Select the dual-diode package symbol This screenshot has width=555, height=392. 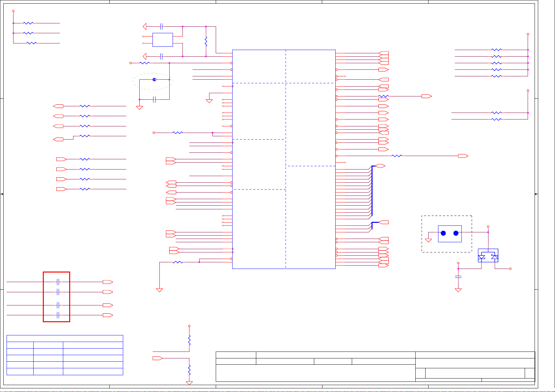click(x=488, y=255)
